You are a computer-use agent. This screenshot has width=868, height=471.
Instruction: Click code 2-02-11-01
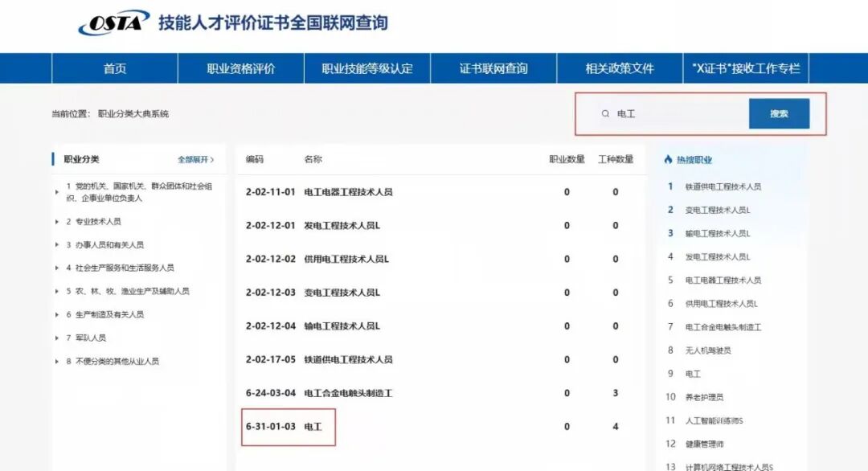271,192
